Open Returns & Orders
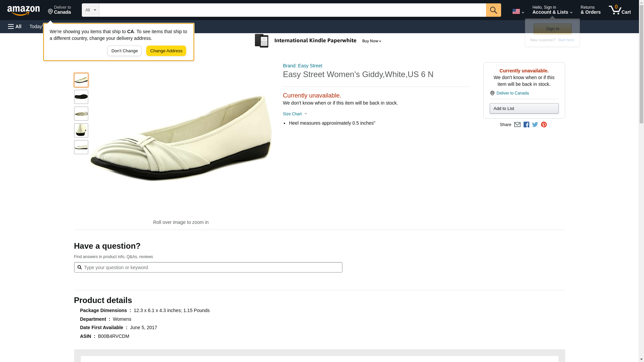This screenshot has height=362, width=644. [x=590, y=10]
